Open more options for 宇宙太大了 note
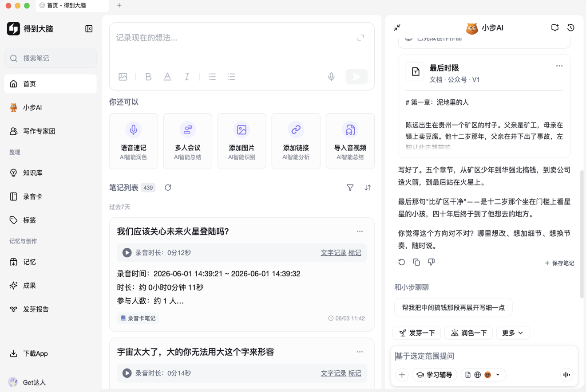The image size is (586, 392). click(x=360, y=352)
